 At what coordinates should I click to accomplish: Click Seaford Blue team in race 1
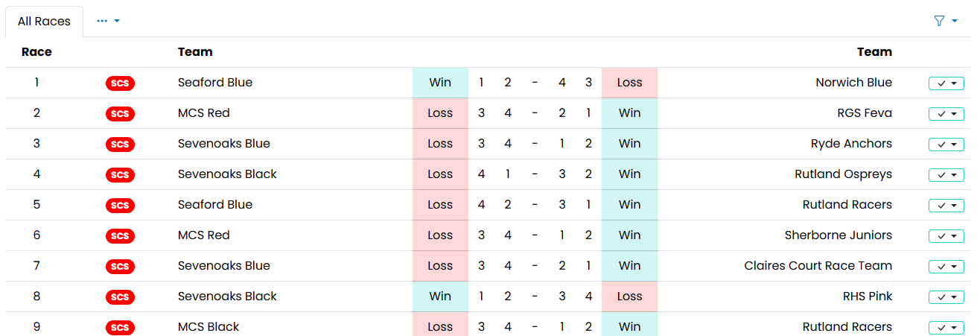(x=215, y=83)
